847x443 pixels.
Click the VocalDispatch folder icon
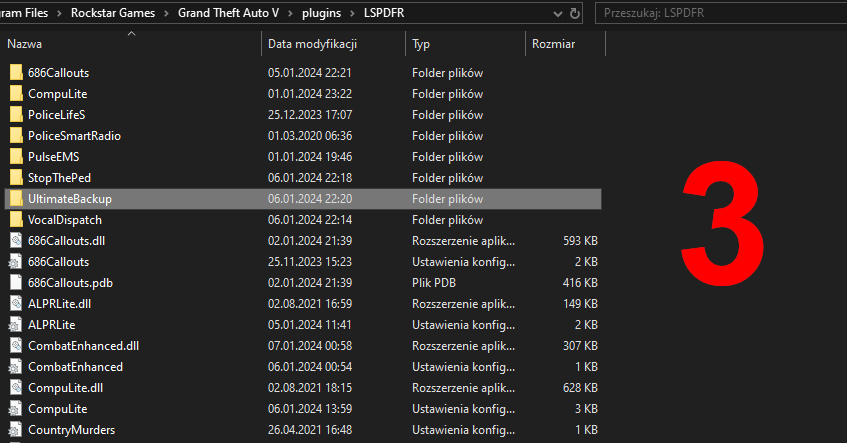(16, 220)
